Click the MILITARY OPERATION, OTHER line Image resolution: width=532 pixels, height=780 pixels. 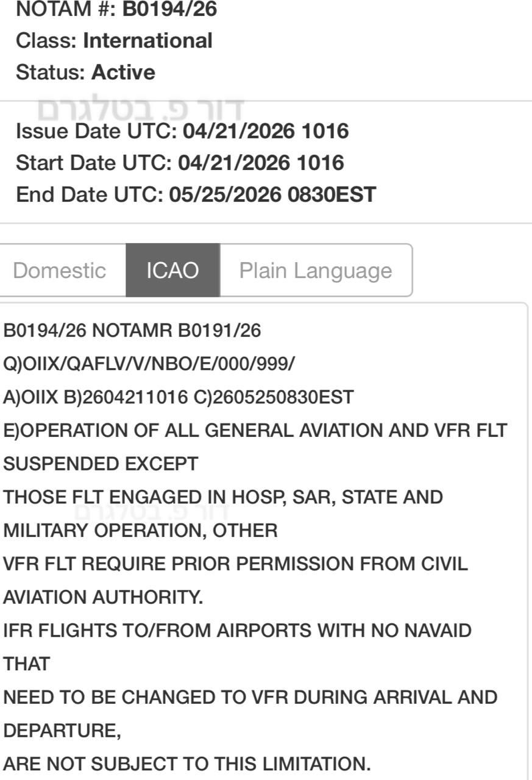pos(141,531)
